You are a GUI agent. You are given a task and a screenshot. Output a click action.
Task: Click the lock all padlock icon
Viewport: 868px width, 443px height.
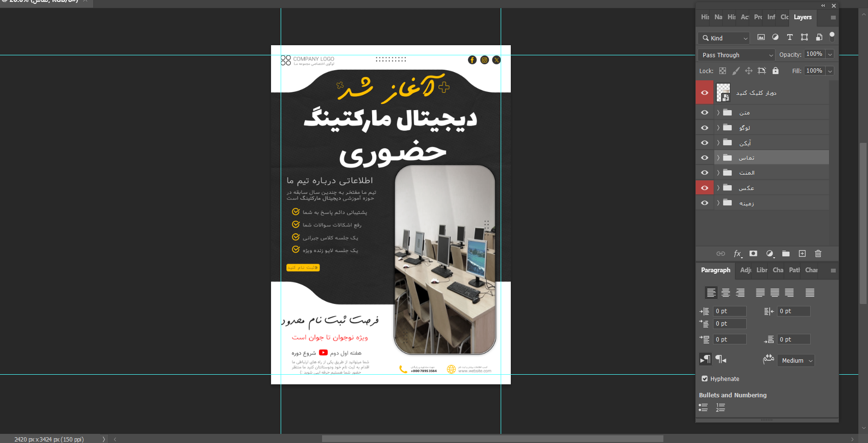click(775, 71)
